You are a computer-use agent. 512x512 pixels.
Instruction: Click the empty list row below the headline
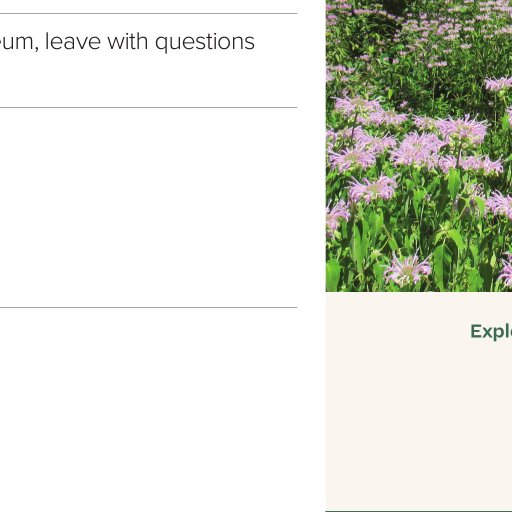coord(149,207)
